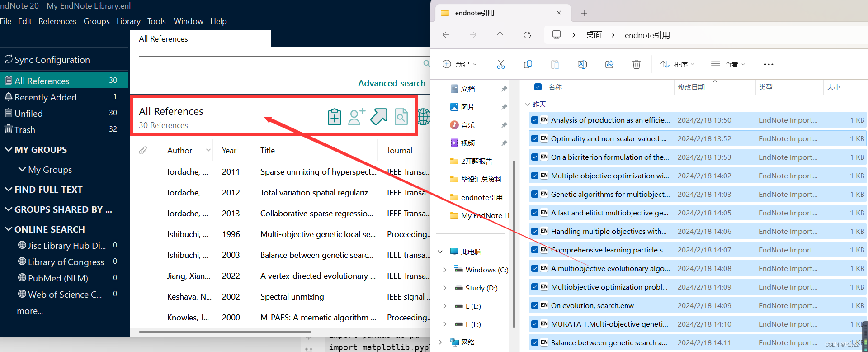Collapse the MY GROUPS section

coord(8,149)
